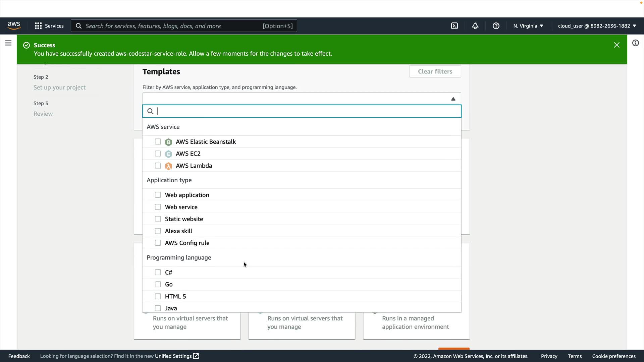Check the AWS Lambda filter

(158, 166)
